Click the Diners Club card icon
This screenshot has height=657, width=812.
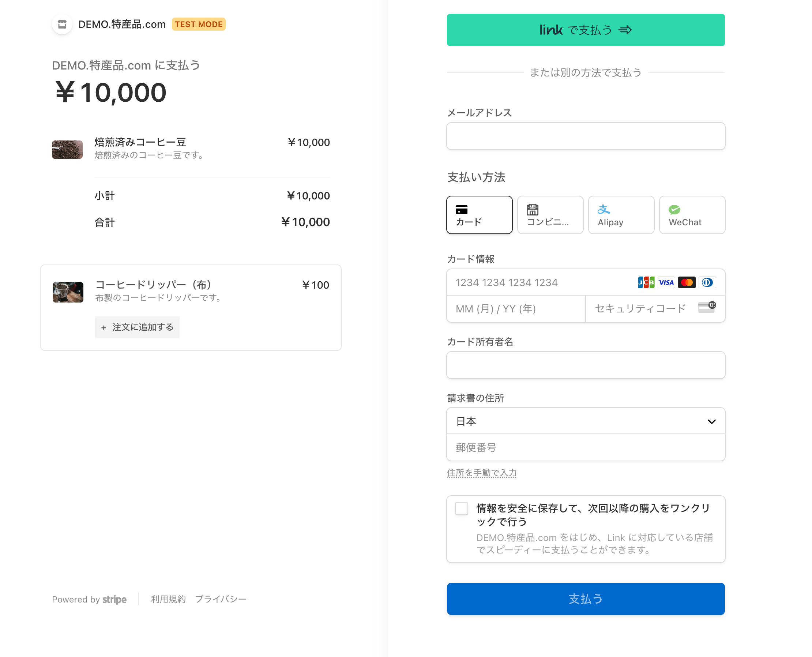point(707,282)
